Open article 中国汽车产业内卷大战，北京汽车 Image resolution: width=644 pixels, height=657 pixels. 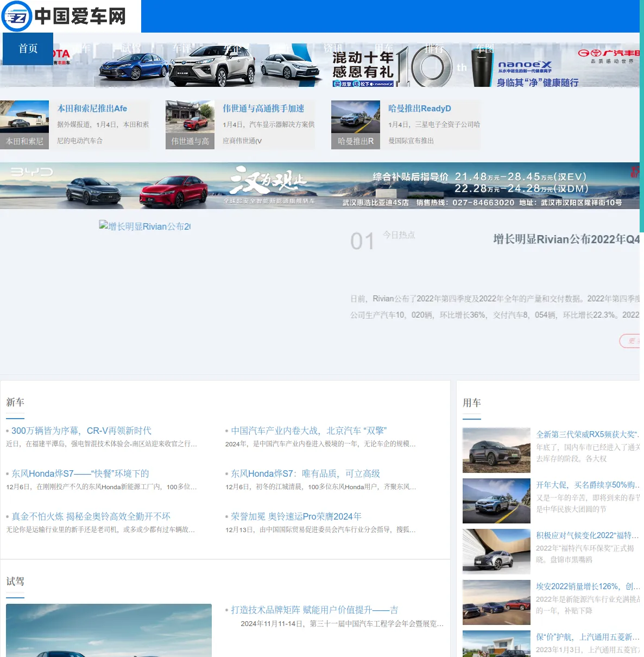click(309, 431)
